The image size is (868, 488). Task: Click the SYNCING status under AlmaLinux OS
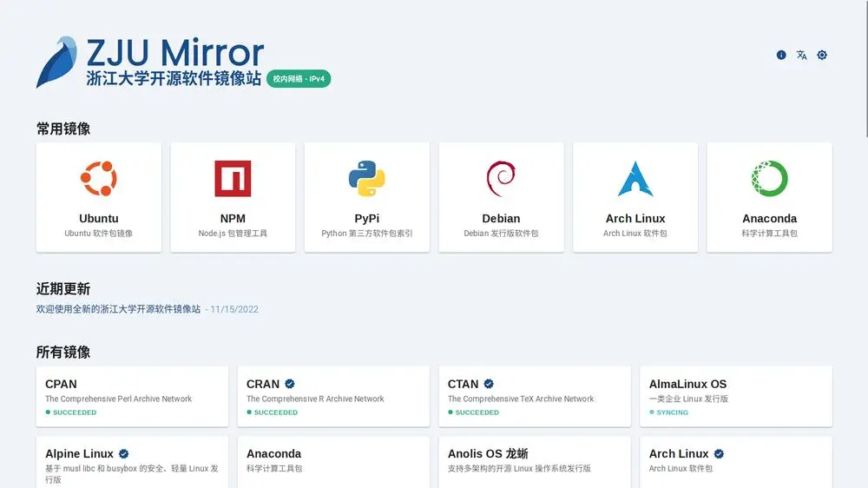672,412
